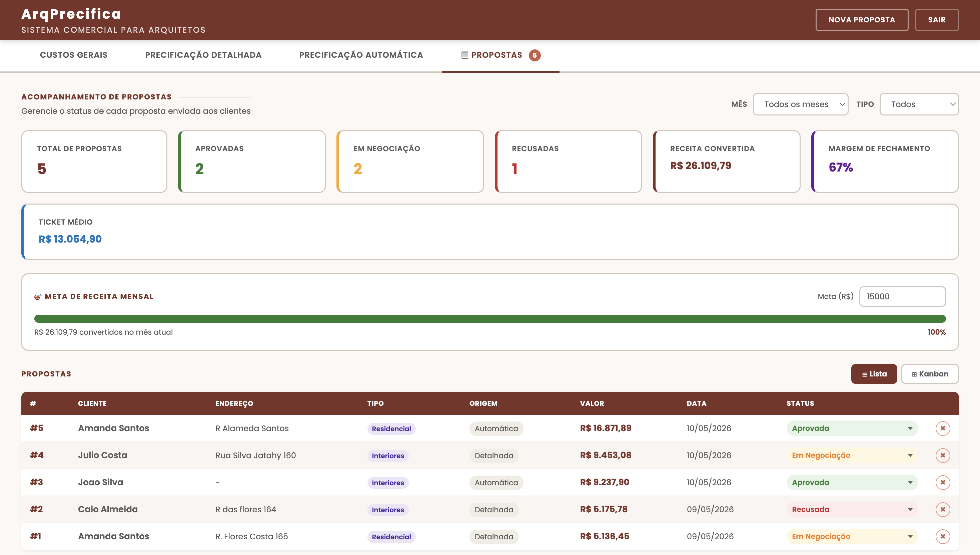Click the Data column header
This screenshot has width=980, height=555.
[696, 403]
